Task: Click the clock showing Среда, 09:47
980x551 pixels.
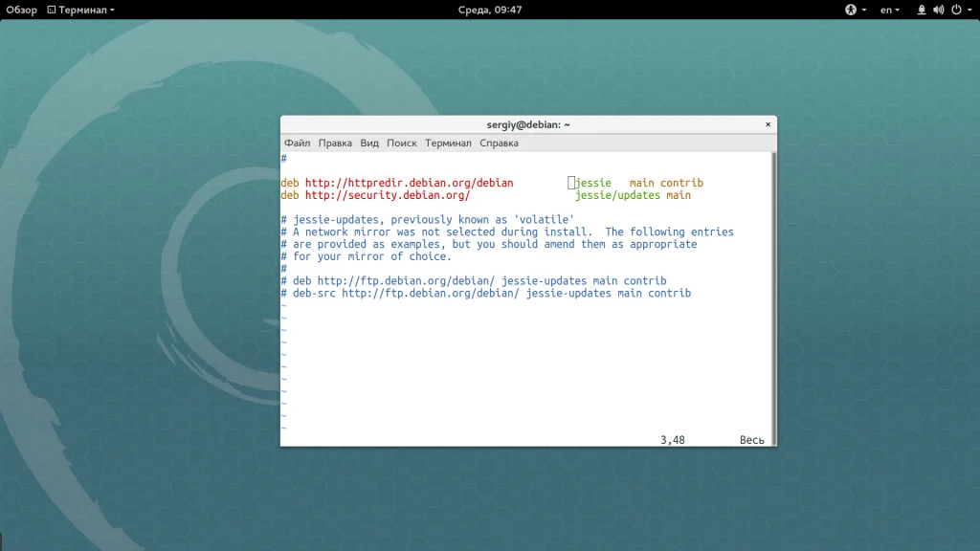Action: pyautogui.click(x=489, y=10)
